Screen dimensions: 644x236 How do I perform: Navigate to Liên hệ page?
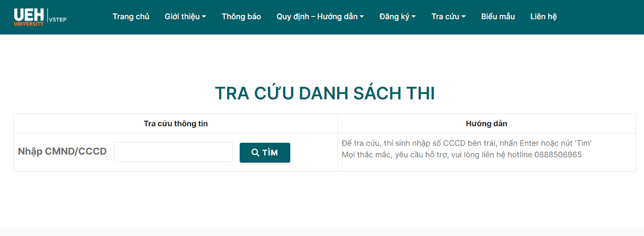(x=543, y=16)
